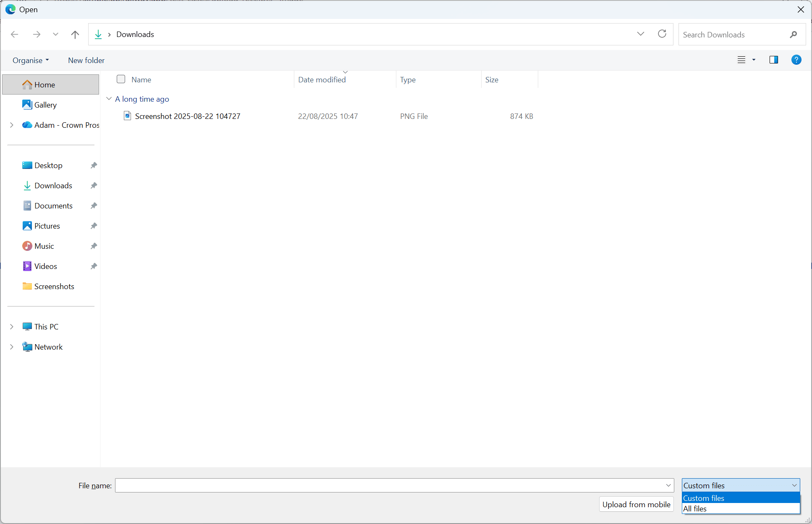Open the File name history dropdown arrow
Image resolution: width=812 pixels, height=524 pixels.
(x=668, y=485)
